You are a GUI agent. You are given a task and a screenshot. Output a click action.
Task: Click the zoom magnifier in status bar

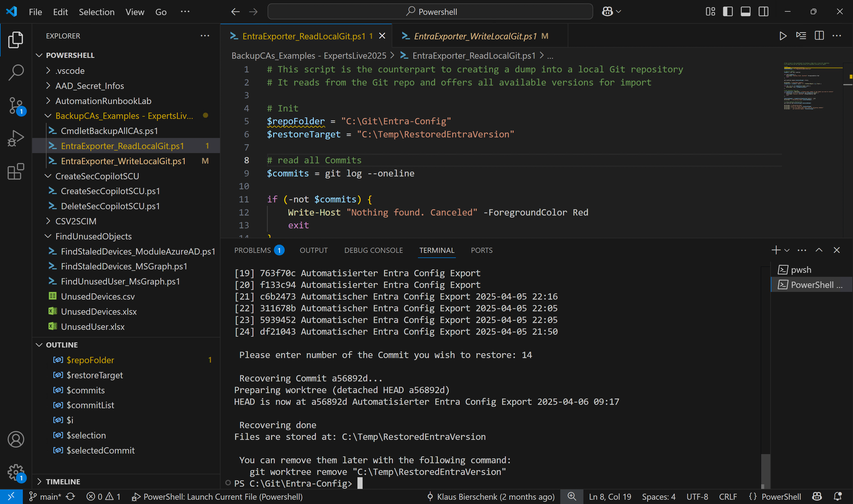pyautogui.click(x=572, y=497)
